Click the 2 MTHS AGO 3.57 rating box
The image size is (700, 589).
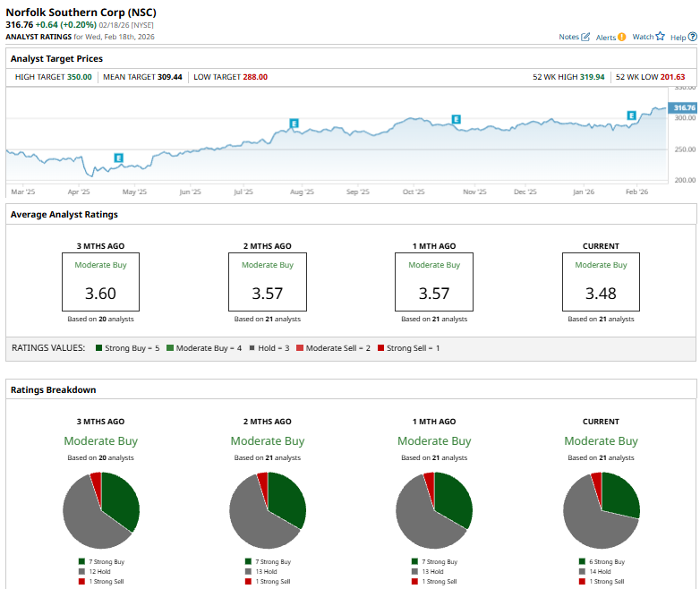(x=267, y=282)
